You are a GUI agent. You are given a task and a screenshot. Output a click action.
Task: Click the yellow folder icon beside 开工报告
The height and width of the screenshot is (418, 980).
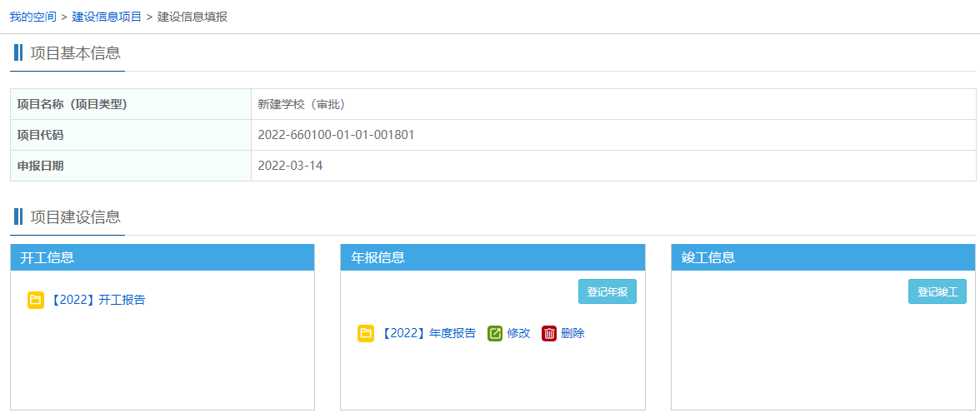point(35,300)
